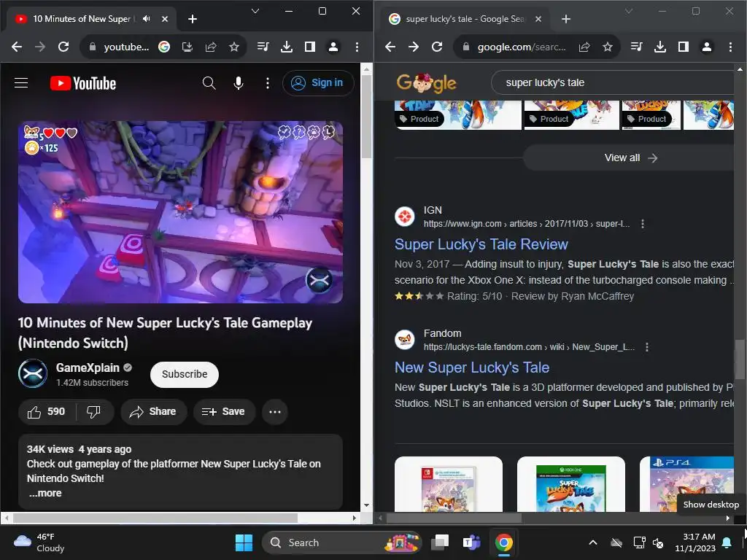Click the YouTube logo home link
The image size is (747, 560).
click(83, 83)
